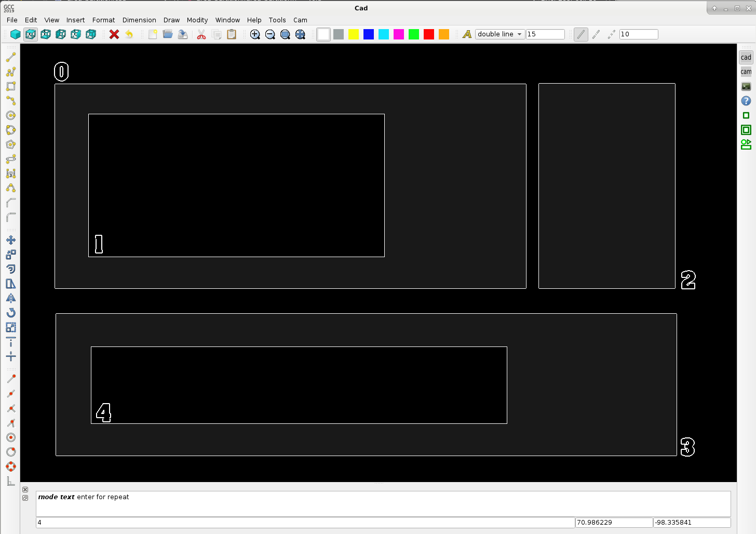Pick the white color swatch

click(x=323, y=34)
